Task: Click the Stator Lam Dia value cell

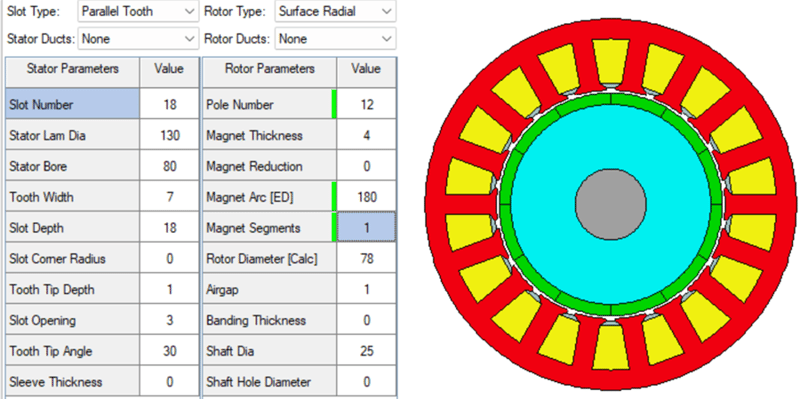Action: [x=169, y=136]
